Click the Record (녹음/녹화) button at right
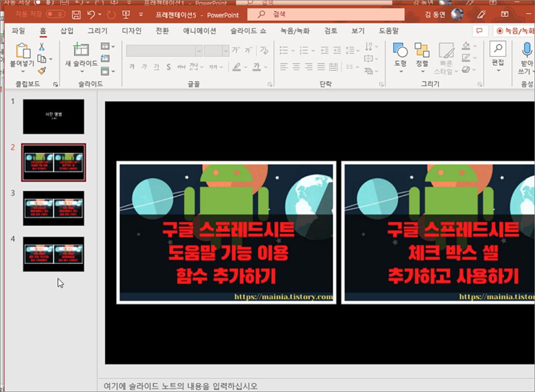 click(x=515, y=31)
